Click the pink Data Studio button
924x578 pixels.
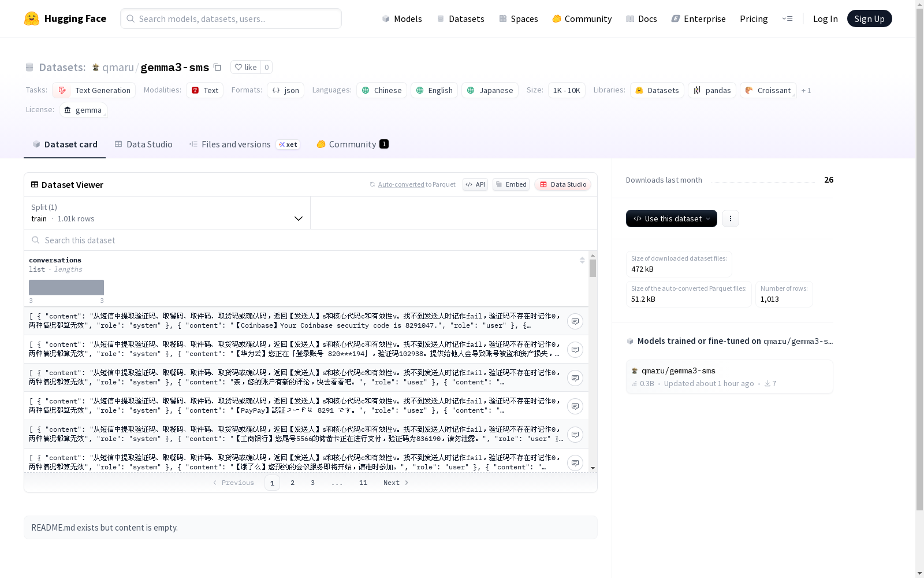pos(562,184)
